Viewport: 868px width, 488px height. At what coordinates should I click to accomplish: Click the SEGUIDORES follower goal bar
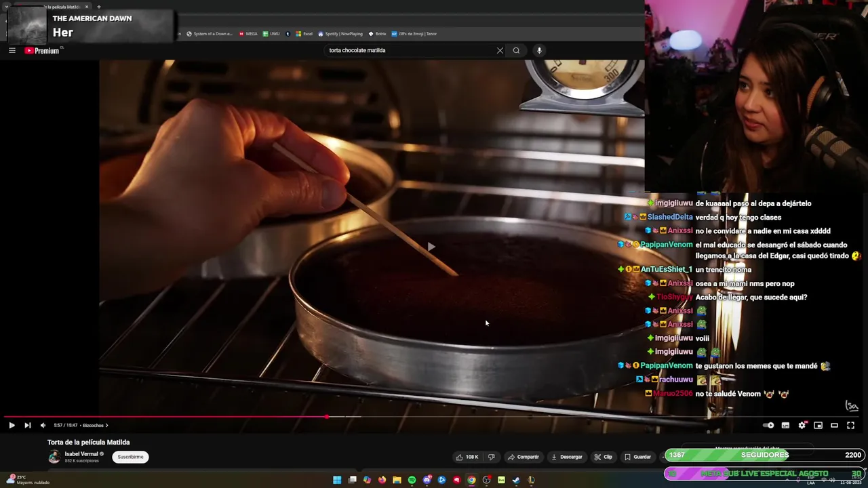[765, 455]
